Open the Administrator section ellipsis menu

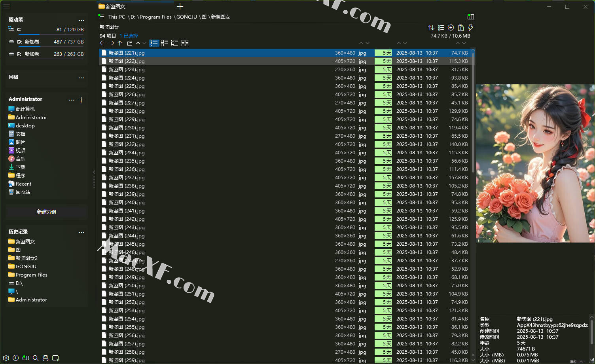72,100
